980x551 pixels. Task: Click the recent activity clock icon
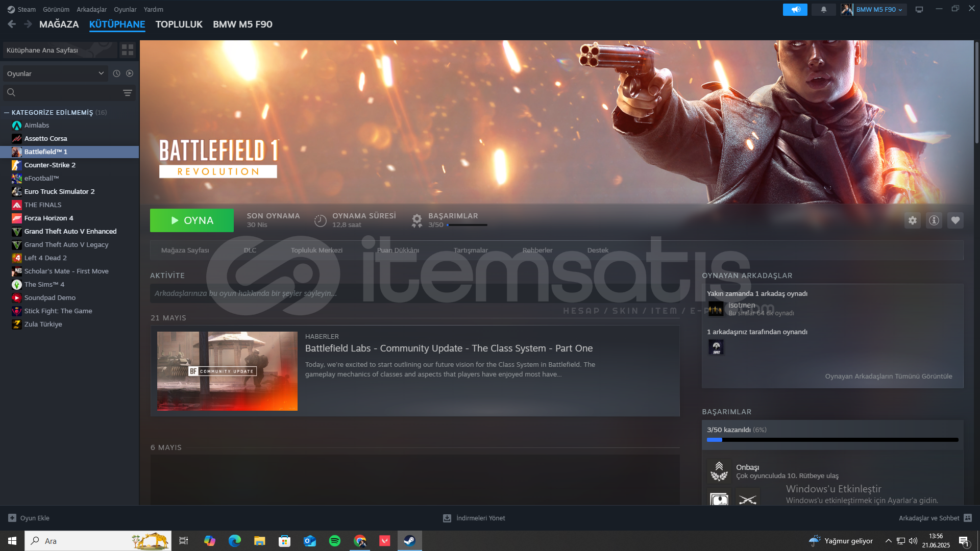(116, 73)
